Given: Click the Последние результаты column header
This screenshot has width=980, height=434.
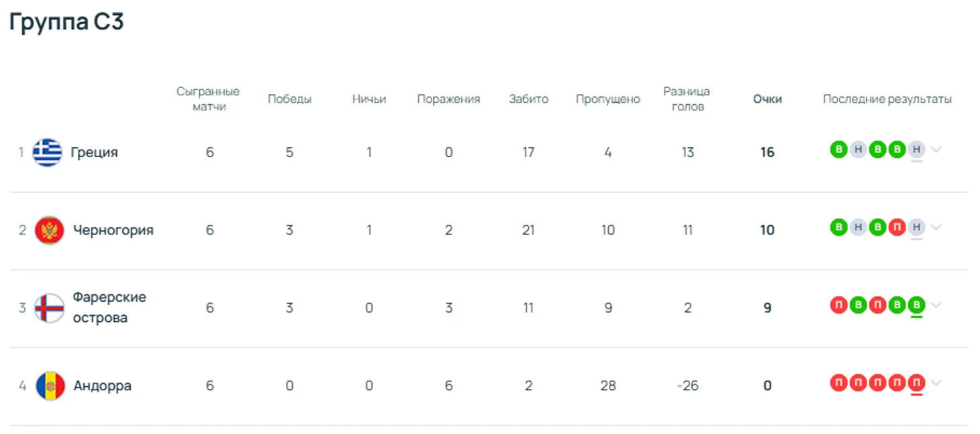Looking at the screenshot, I should point(887,99).
